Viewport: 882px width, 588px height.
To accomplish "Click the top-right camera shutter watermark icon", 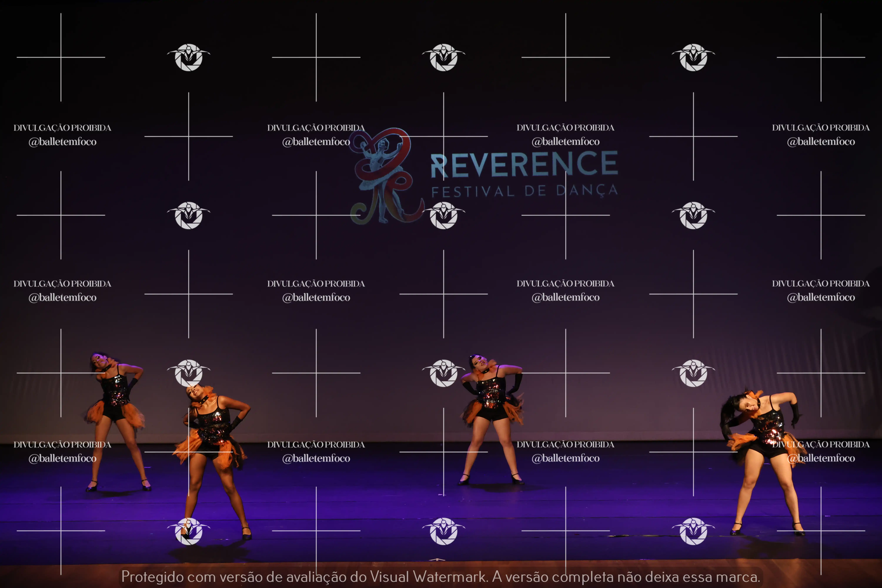I will click(693, 57).
